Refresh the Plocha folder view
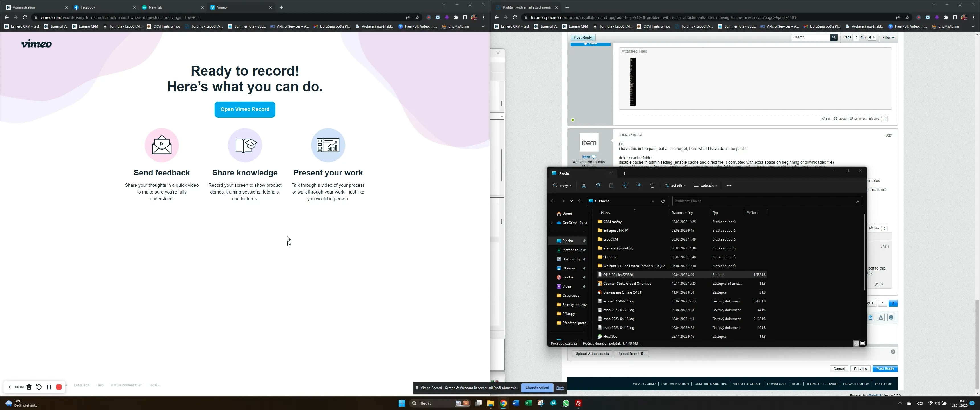 pyautogui.click(x=663, y=201)
